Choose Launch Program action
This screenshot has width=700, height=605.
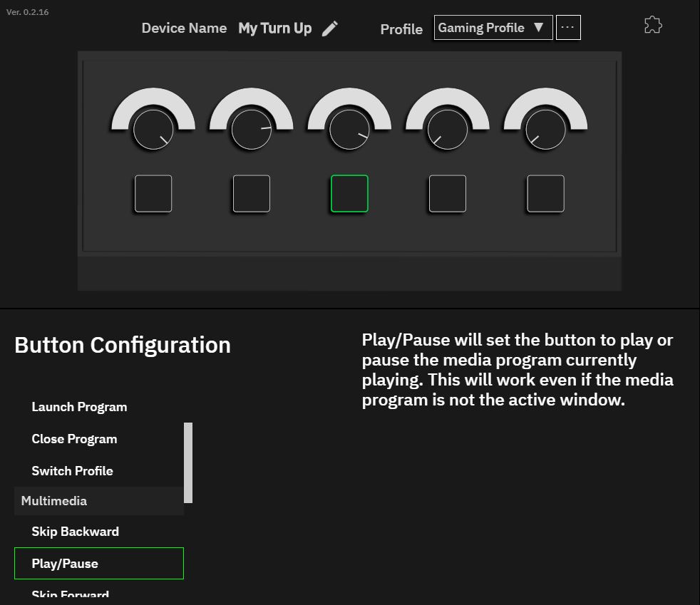(79, 407)
